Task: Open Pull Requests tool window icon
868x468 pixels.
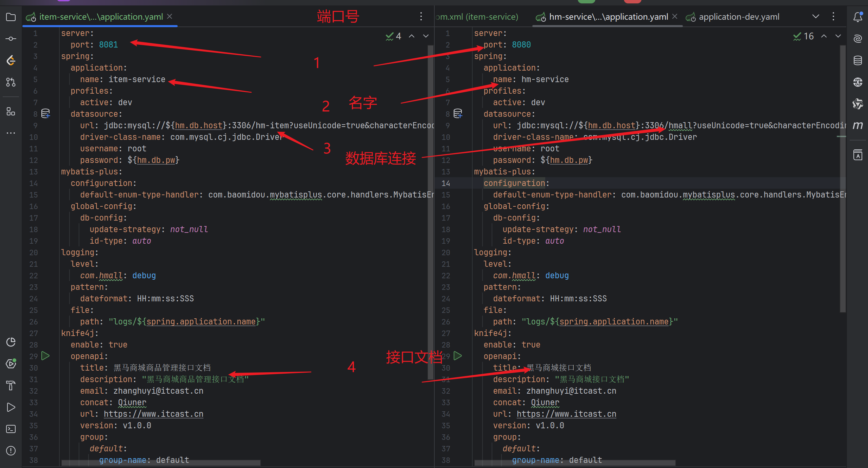Action: pyautogui.click(x=11, y=82)
